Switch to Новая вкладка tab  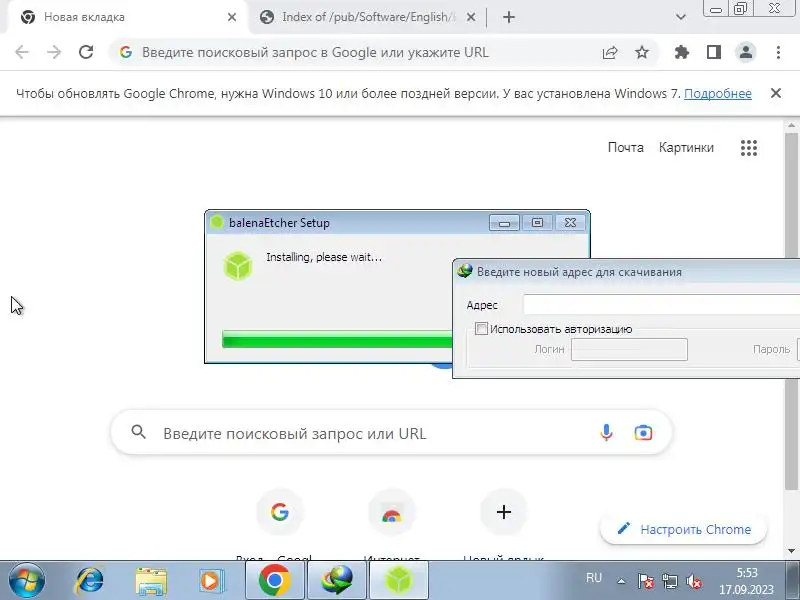(x=126, y=17)
